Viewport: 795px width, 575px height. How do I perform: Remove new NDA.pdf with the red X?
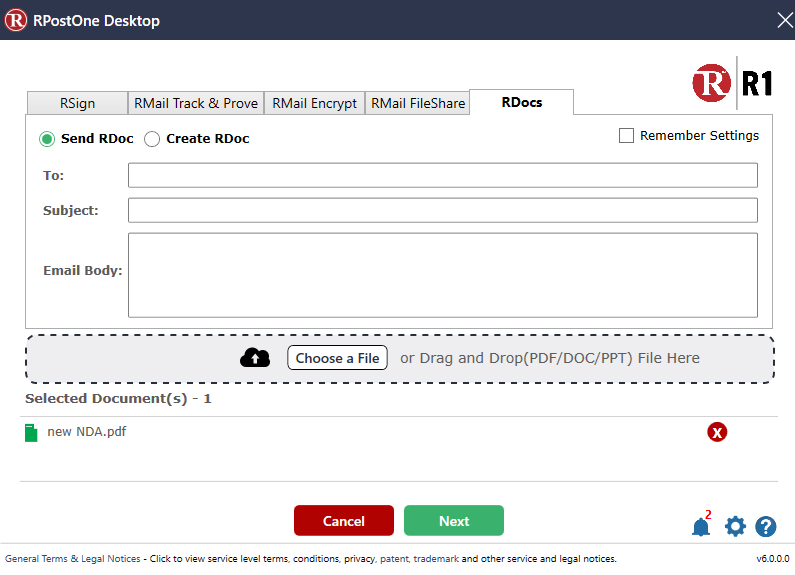(x=717, y=432)
